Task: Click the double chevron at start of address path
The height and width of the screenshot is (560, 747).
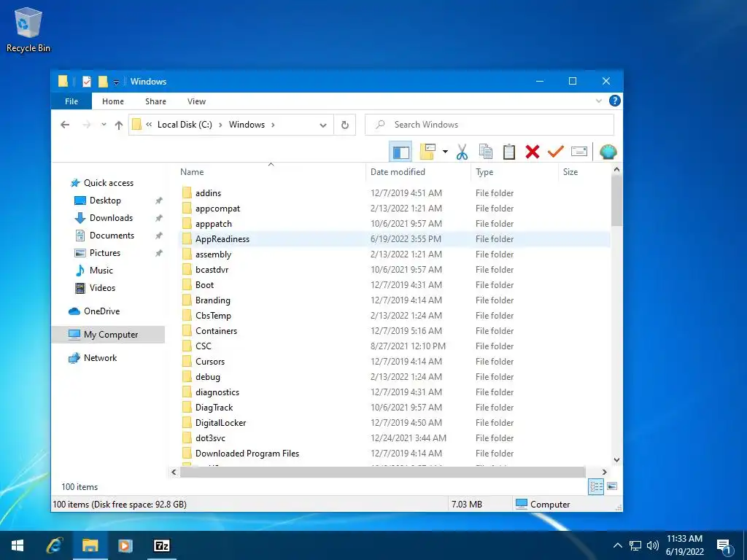Action: click(x=149, y=125)
